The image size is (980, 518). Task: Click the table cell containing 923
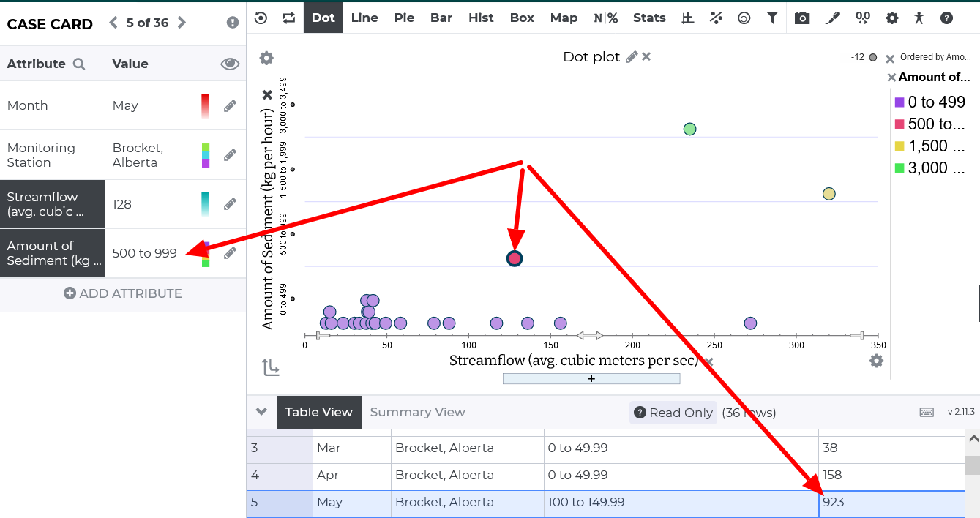(x=891, y=503)
